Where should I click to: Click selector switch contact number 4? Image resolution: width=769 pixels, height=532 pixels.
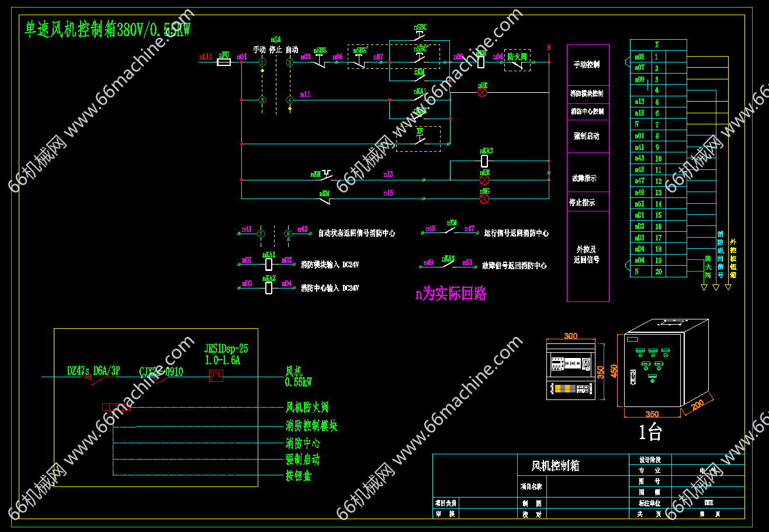(x=289, y=100)
